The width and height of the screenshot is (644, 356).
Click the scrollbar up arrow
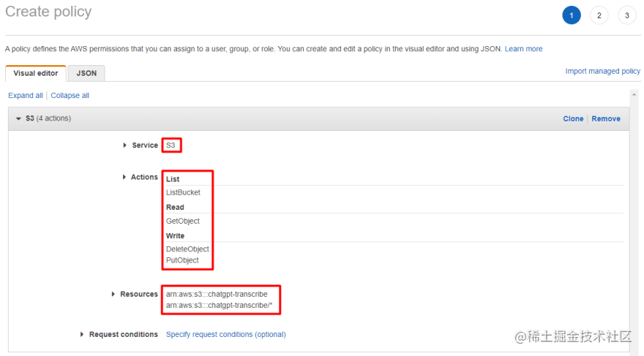point(634,95)
